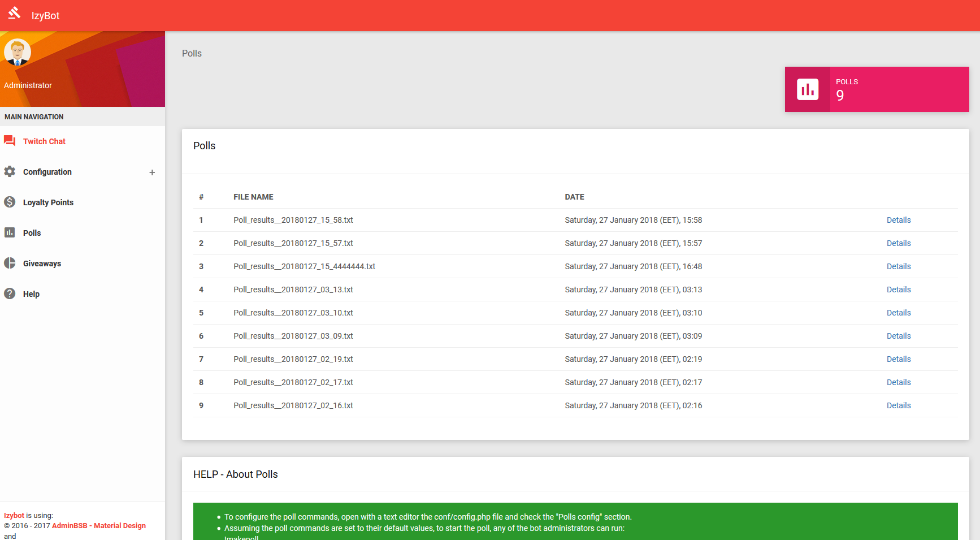This screenshot has height=540, width=980.
Task: Click the bar chart icon in pink Polls card
Action: [808, 89]
